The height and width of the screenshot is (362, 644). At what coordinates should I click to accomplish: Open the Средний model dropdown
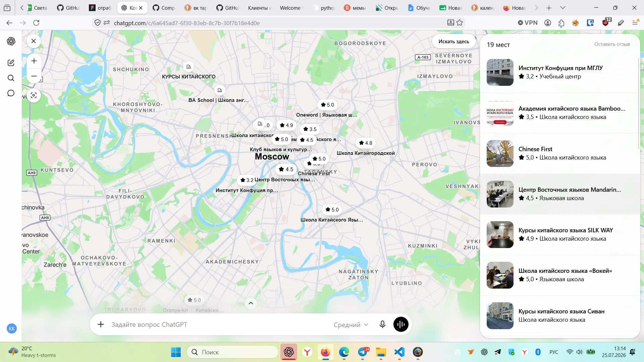tap(351, 325)
